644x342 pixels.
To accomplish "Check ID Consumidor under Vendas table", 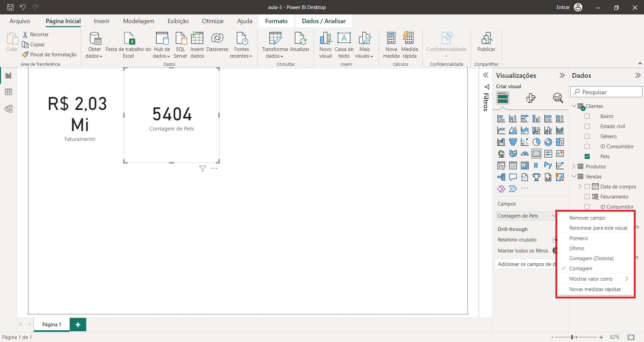I will [587, 207].
